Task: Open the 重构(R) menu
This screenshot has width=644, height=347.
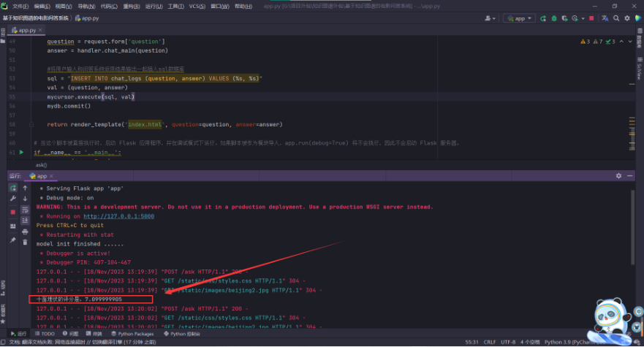Action: click(x=132, y=6)
